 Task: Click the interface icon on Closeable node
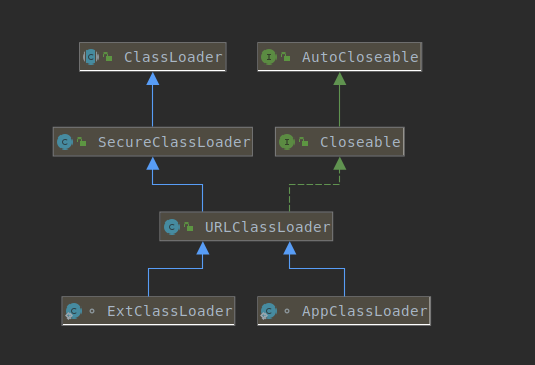pyautogui.click(x=287, y=142)
